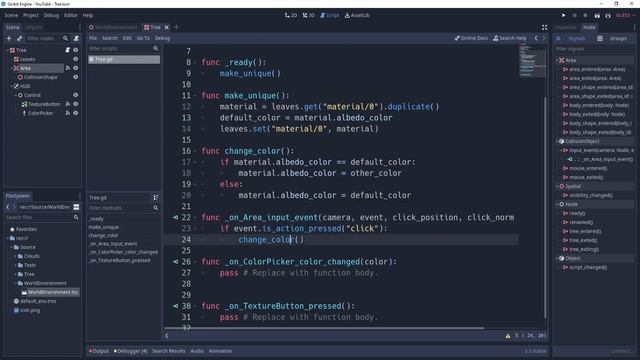Switch to the Import dock tab
The height and width of the screenshot is (360, 640).
33,27
